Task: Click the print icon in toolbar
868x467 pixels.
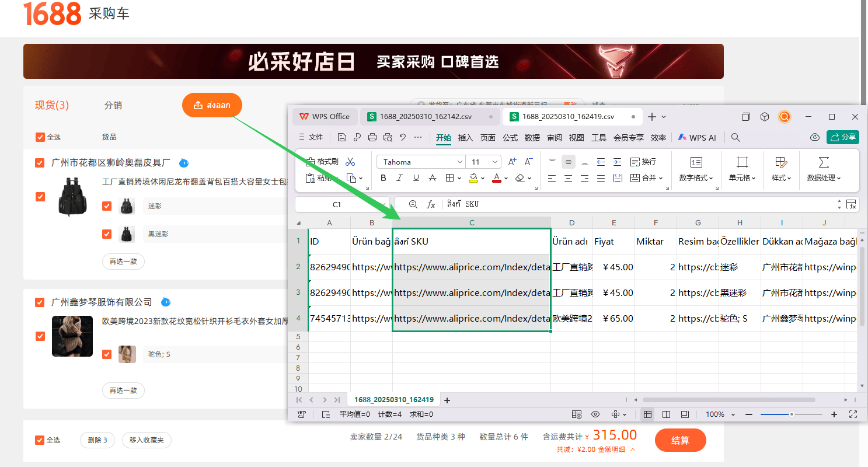Action: [372, 138]
